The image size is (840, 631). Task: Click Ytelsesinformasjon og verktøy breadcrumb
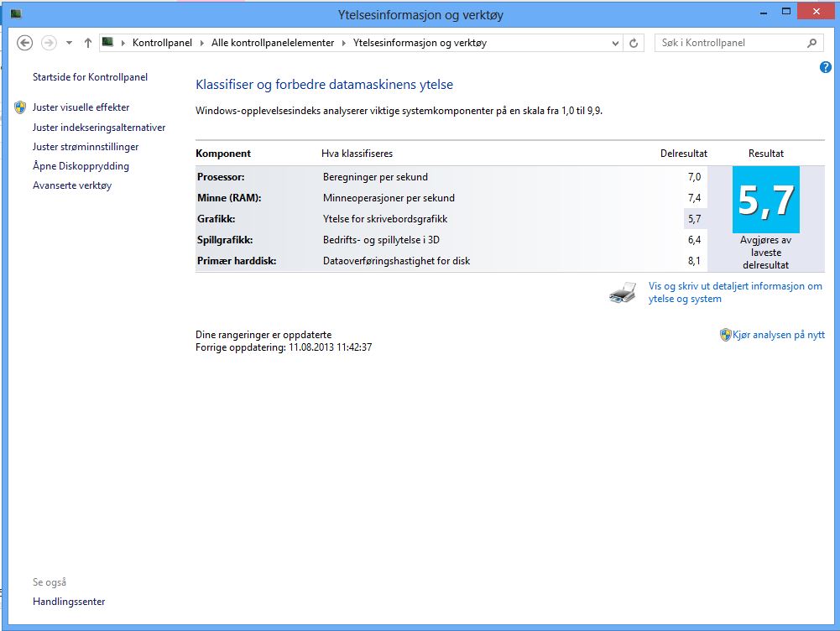420,43
